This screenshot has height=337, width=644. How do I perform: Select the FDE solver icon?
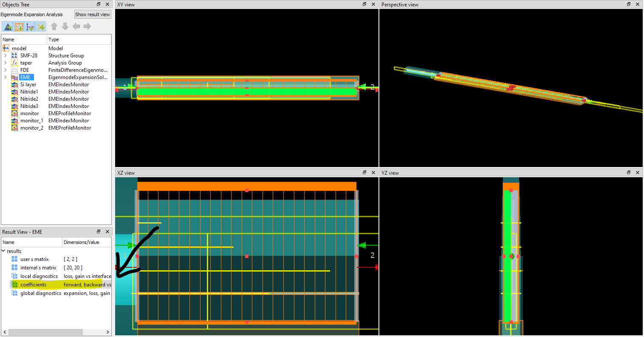[14, 70]
